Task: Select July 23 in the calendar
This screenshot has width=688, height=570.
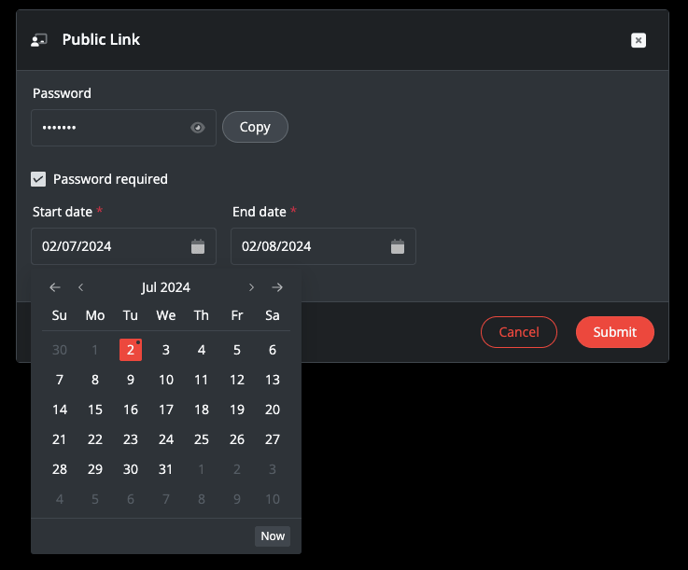Action: [130, 439]
